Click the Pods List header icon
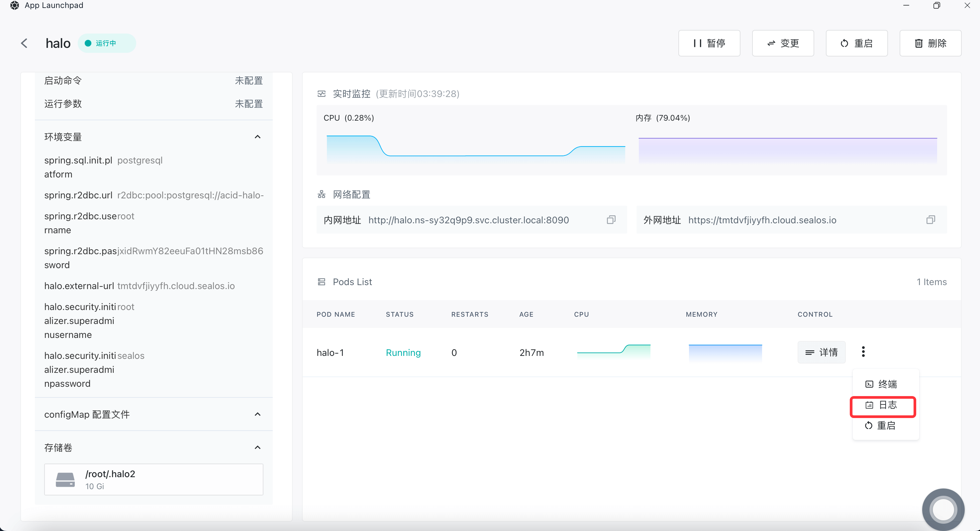This screenshot has width=980, height=531. [322, 282]
